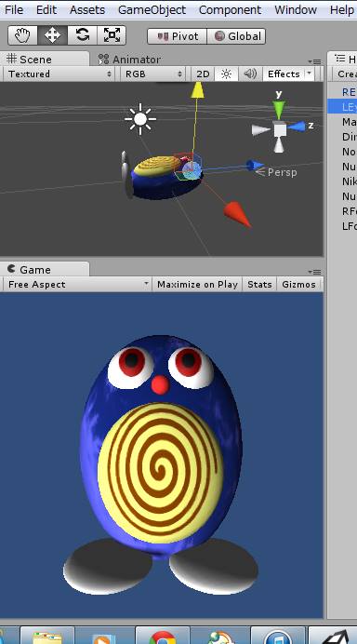This screenshot has width=357, height=644.
Task: Open the Textured draw mode dropdown
Action: [x=59, y=74]
